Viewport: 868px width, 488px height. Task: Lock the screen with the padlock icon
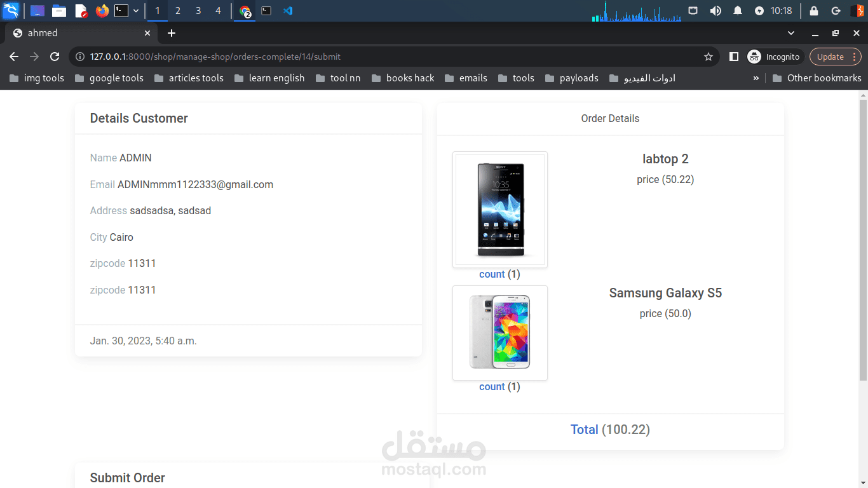(x=814, y=11)
